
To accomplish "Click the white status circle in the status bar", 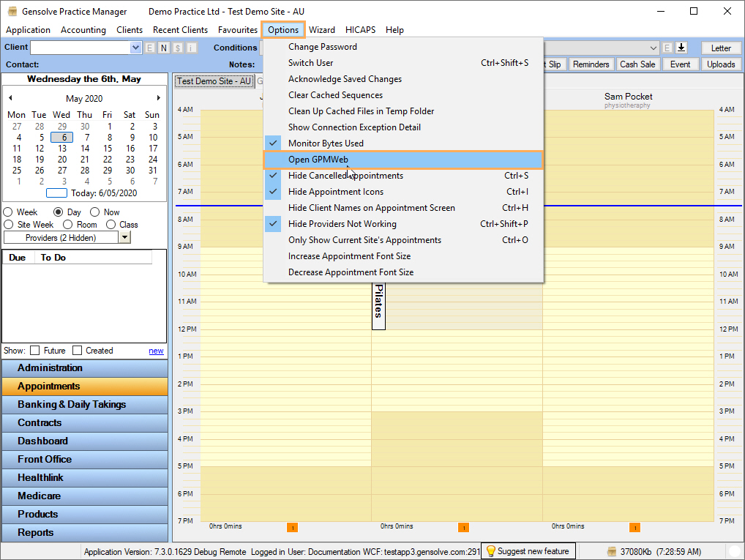I will (735, 551).
